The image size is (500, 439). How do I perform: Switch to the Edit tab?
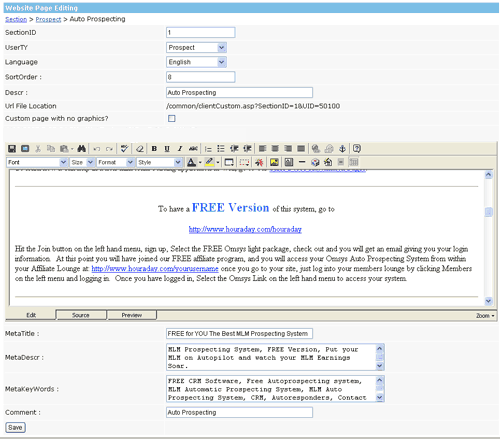31,315
